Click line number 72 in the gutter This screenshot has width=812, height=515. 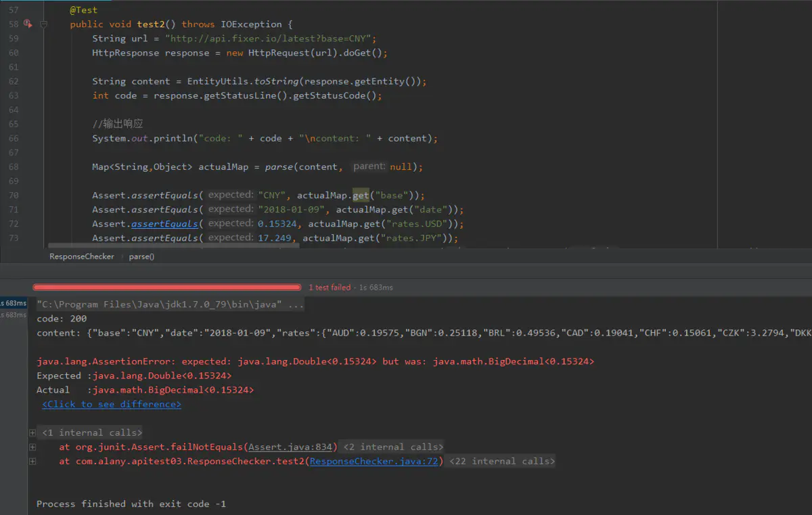[14, 223]
